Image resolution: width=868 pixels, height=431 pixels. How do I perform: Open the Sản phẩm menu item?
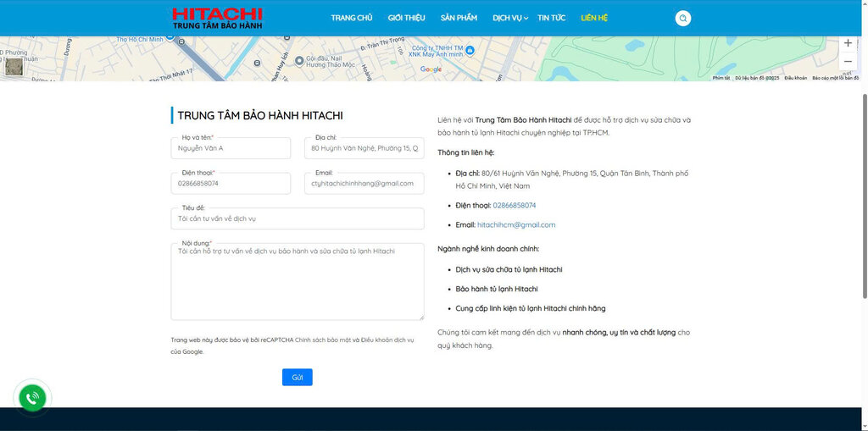(459, 18)
